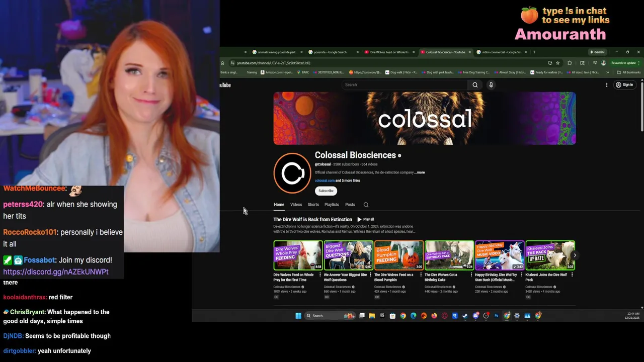Show hidden bookmarks with chevron overflow
Screen dimensions: 644x362
coord(608,72)
